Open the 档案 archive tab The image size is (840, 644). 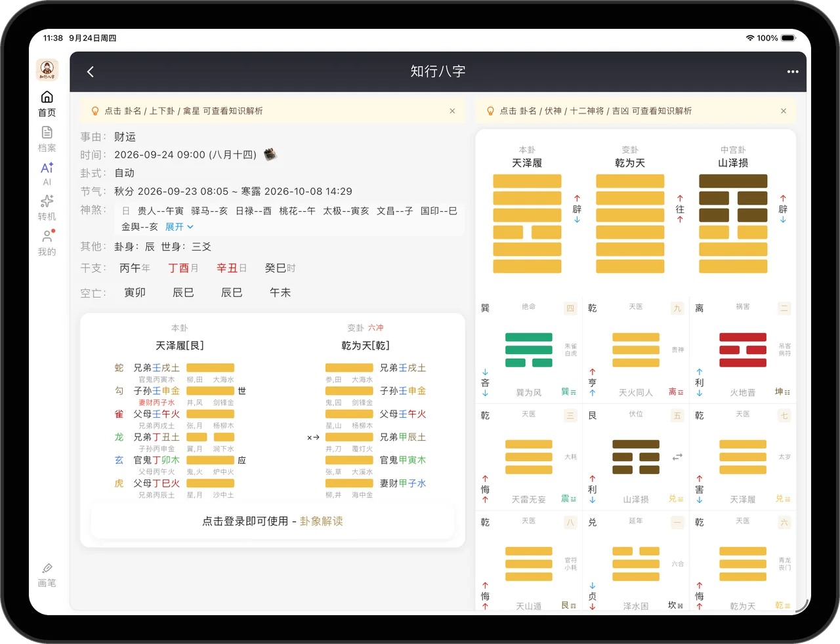point(47,139)
